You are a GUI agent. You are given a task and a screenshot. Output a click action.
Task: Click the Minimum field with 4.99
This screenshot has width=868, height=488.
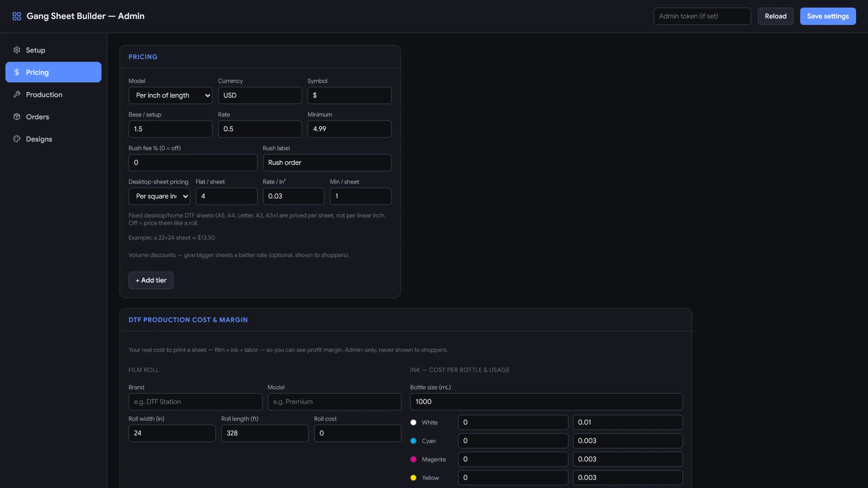pos(349,129)
